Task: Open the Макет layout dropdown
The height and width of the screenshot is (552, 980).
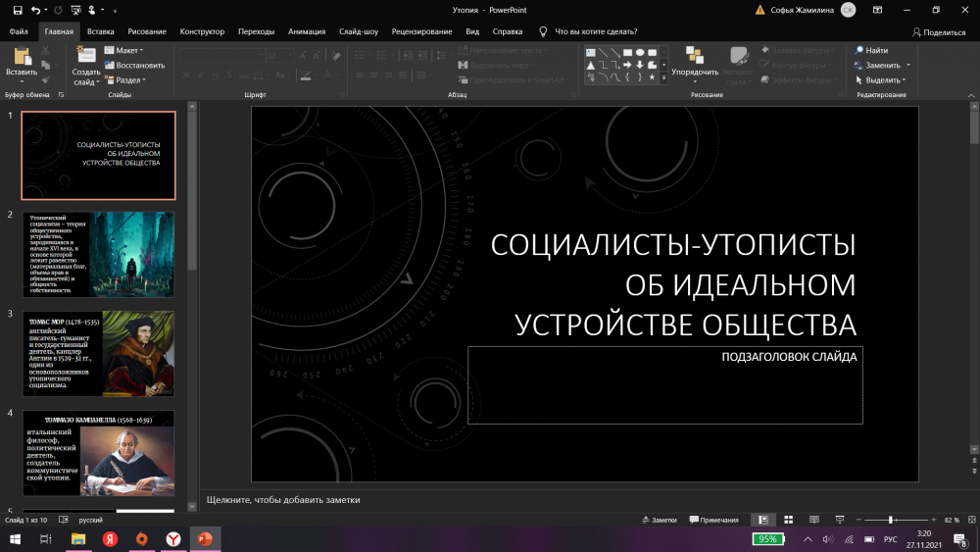Action: point(123,50)
